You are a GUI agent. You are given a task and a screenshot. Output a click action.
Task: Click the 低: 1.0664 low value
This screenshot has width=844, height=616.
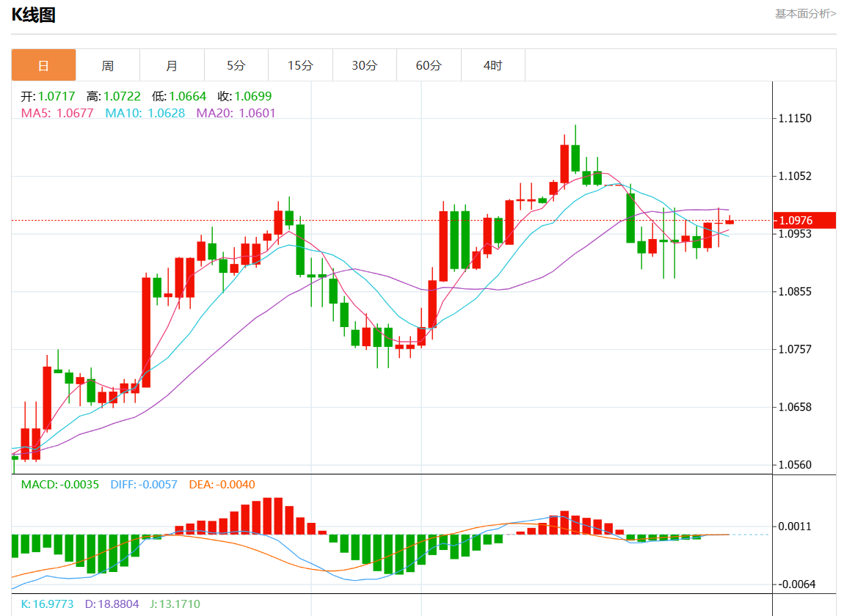pos(179,96)
